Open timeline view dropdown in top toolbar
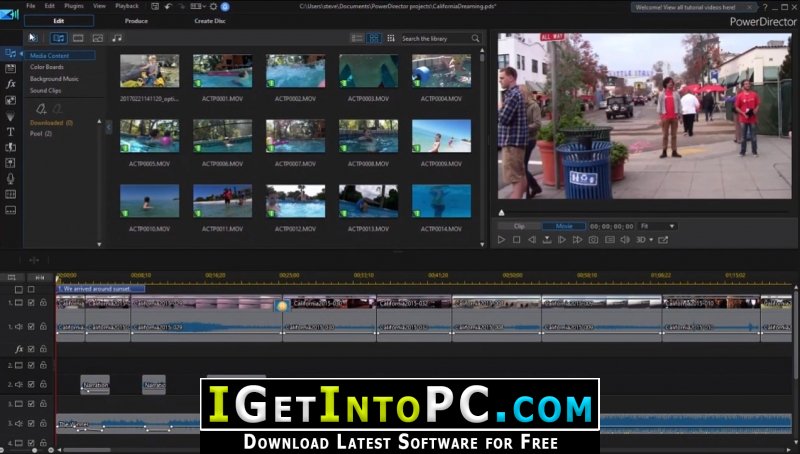800x454 pixels. (x=197, y=6)
